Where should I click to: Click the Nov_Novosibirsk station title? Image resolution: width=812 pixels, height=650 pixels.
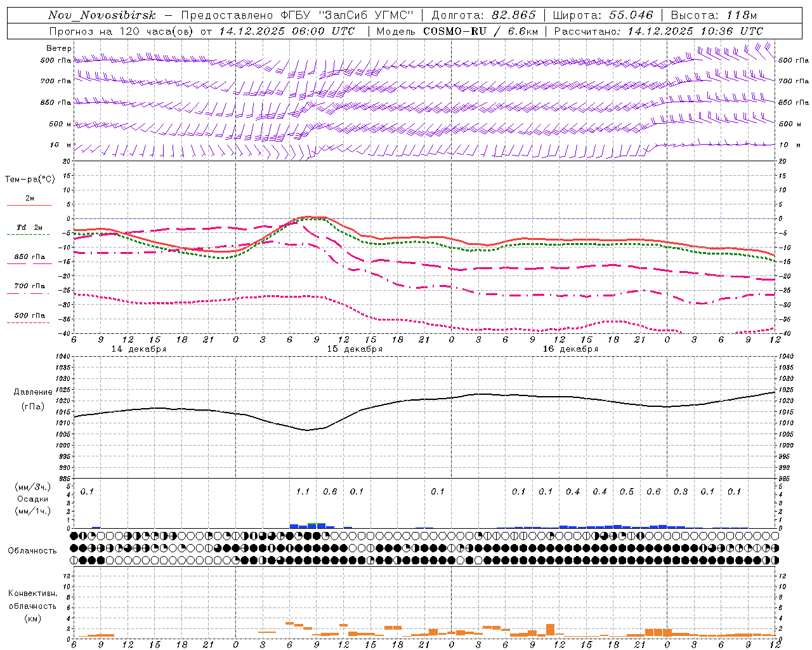[x=102, y=15]
